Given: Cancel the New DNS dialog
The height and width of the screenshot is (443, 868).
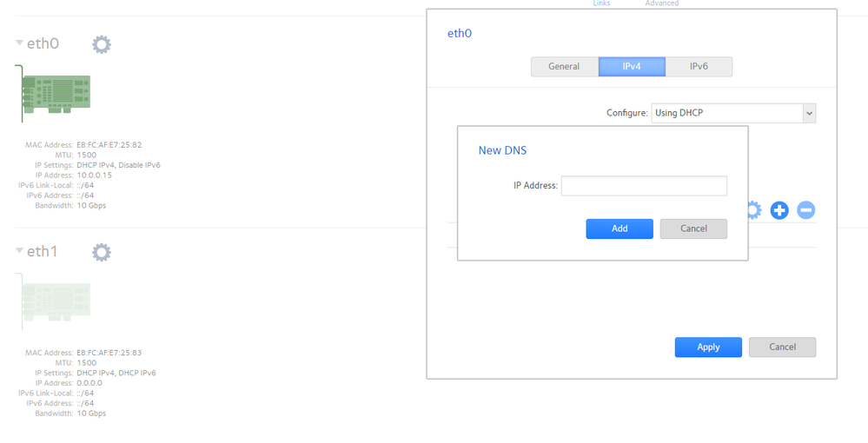Looking at the screenshot, I should [x=693, y=228].
